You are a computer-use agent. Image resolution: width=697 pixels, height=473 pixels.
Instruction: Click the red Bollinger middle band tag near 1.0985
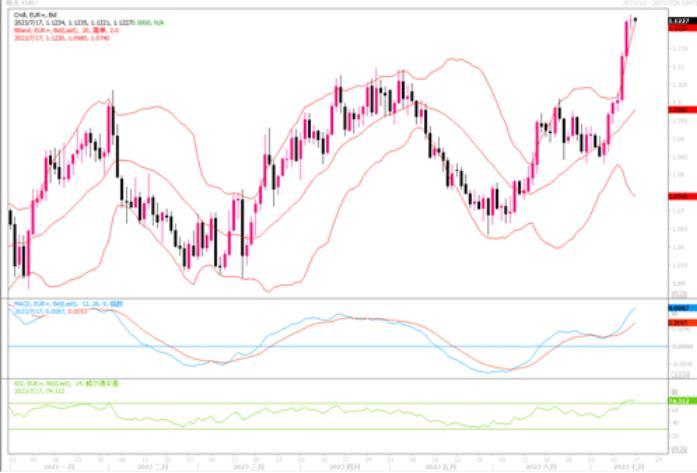(x=682, y=109)
